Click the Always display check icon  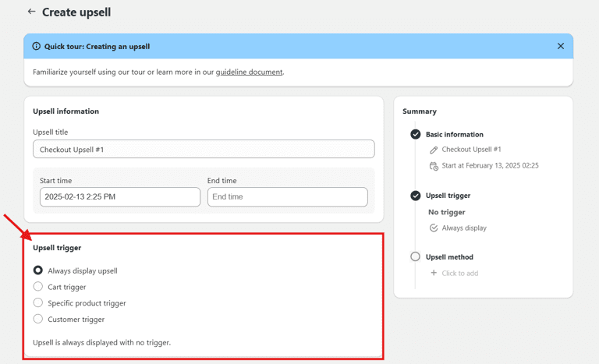pyautogui.click(x=434, y=228)
